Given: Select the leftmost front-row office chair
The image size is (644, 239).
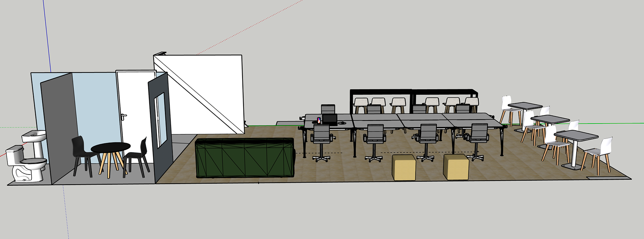Looking at the screenshot, I should click(x=322, y=143).
